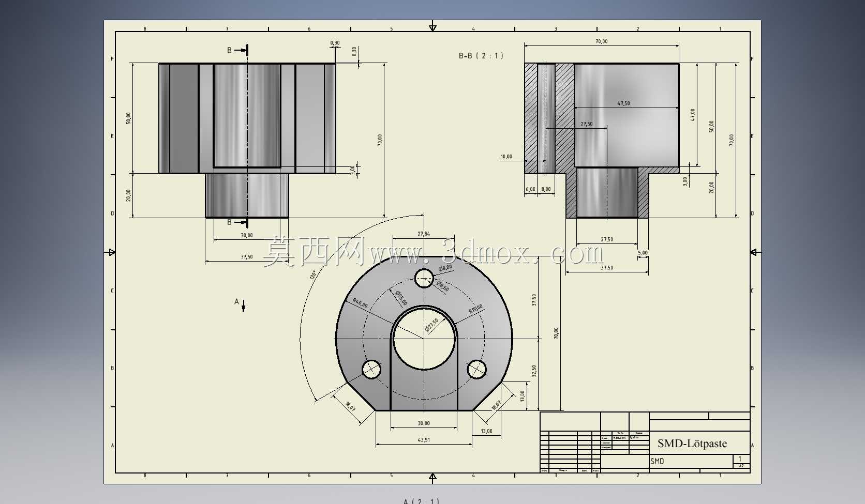Click the 32,50 vertical dimension
865x504 pixels.
coord(534,371)
